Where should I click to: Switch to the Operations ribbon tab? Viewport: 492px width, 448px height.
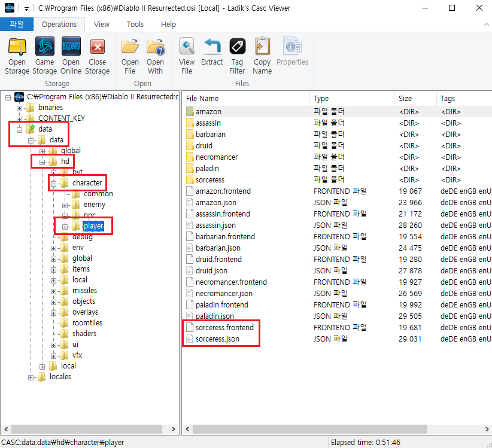click(x=59, y=24)
